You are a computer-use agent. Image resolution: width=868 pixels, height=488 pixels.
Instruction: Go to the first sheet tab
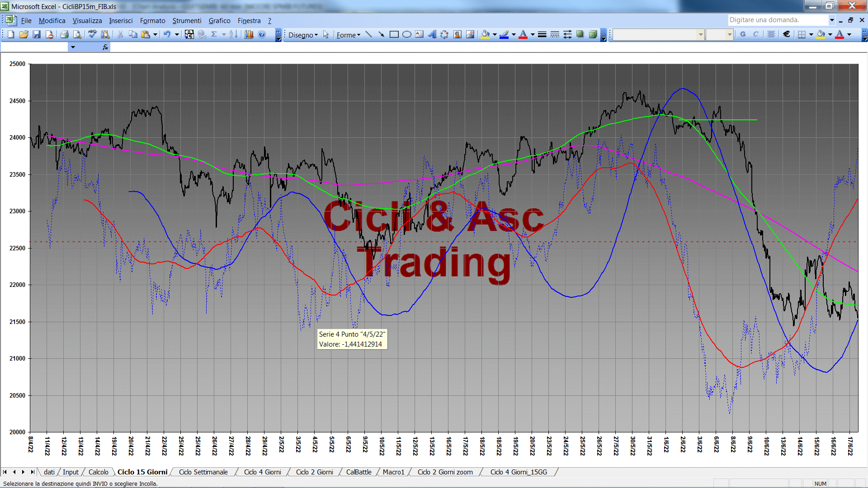pyautogui.click(x=5, y=472)
